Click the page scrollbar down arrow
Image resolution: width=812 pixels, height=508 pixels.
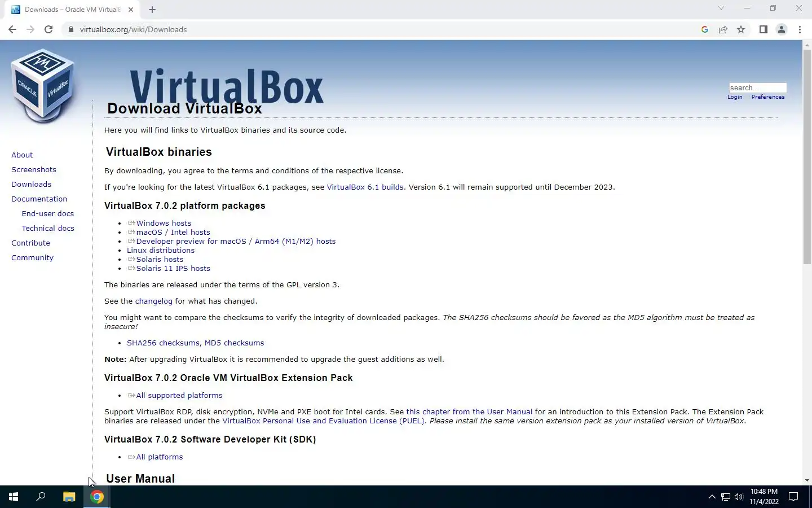807,480
